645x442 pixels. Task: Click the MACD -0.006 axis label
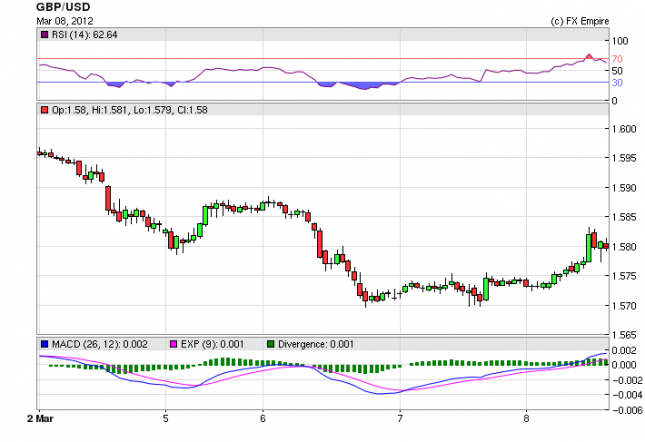click(x=627, y=410)
